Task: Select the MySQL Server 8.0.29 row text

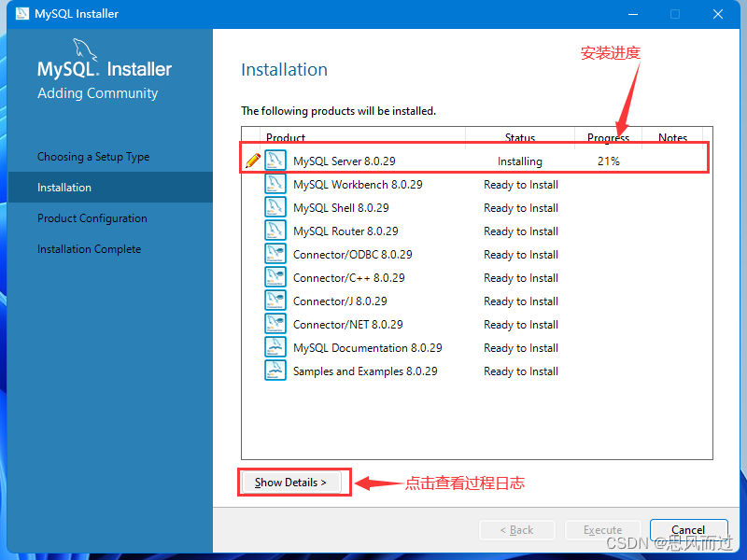Action: pyautogui.click(x=345, y=161)
